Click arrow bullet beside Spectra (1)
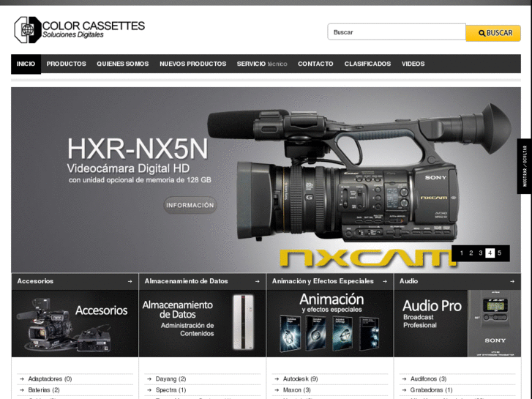Image resolution: width=532 pixels, height=399 pixels. [149, 390]
